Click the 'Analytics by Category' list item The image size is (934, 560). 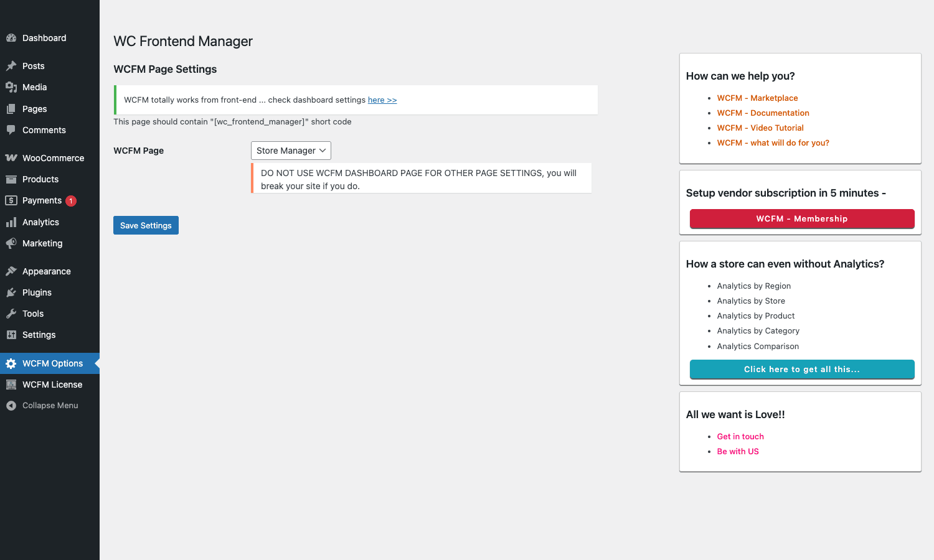(758, 330)
